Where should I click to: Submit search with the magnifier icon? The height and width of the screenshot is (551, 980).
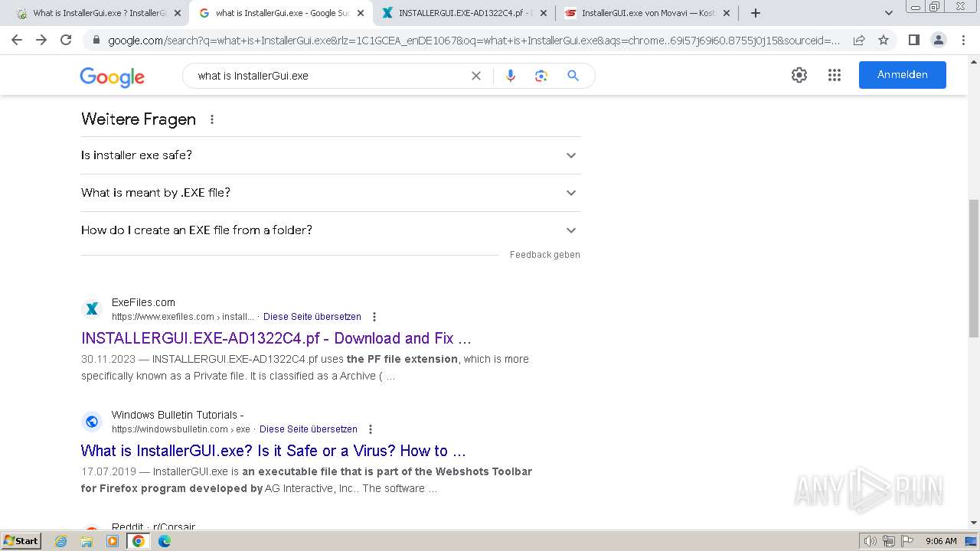click(573, 76)
